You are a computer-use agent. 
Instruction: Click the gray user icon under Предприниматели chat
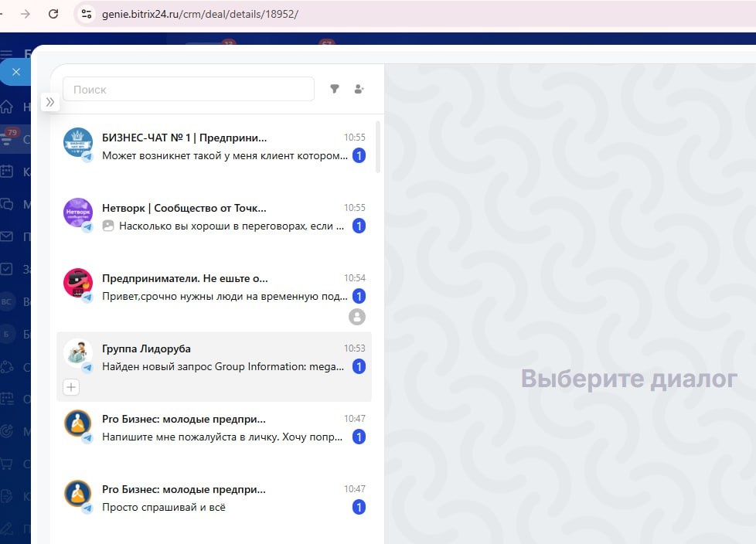[x=357, y=317]
